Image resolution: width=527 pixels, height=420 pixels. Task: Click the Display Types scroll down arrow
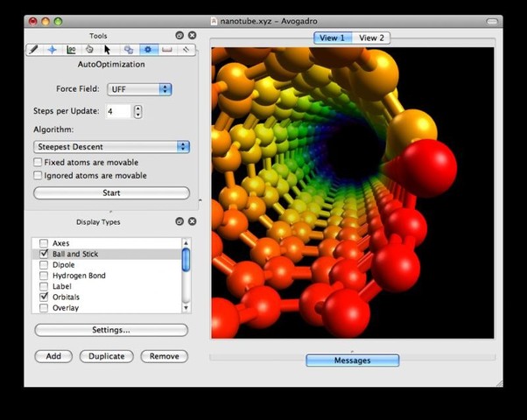186,308
